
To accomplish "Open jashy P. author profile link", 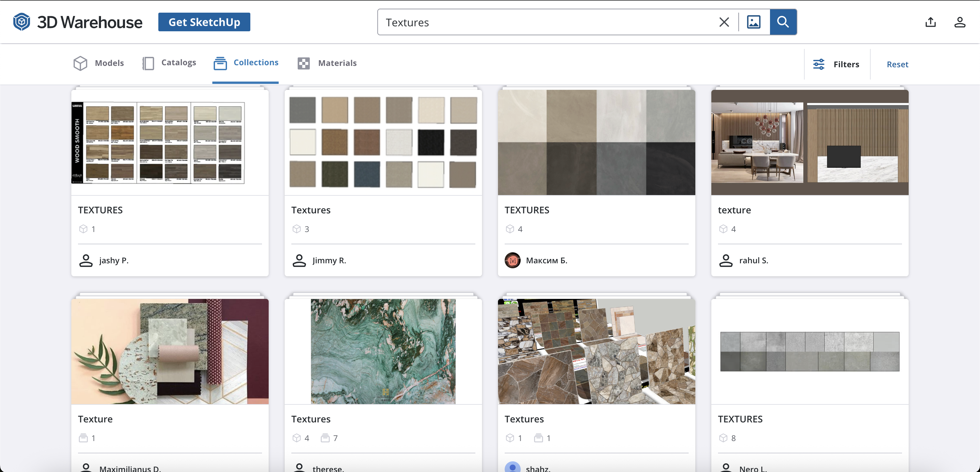I will tap(114, 260).
